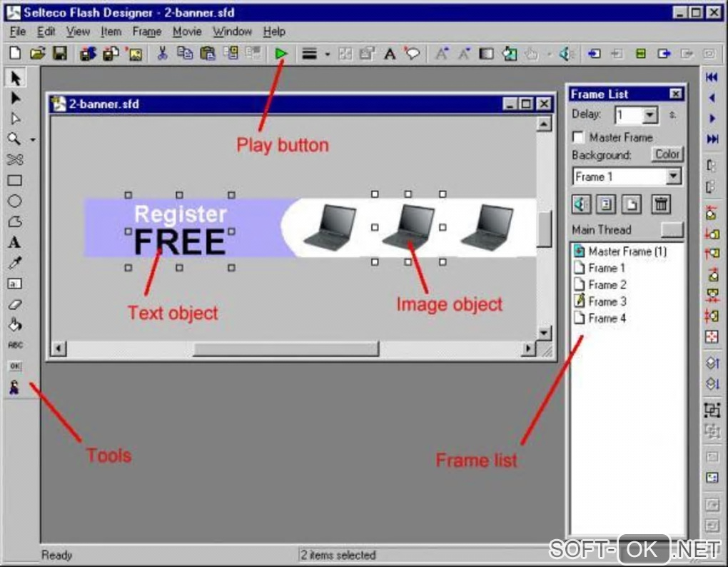Open the Frame menu
Image resolution: width=728 pixels, height=567 pixels.
[x=147, y=31]
